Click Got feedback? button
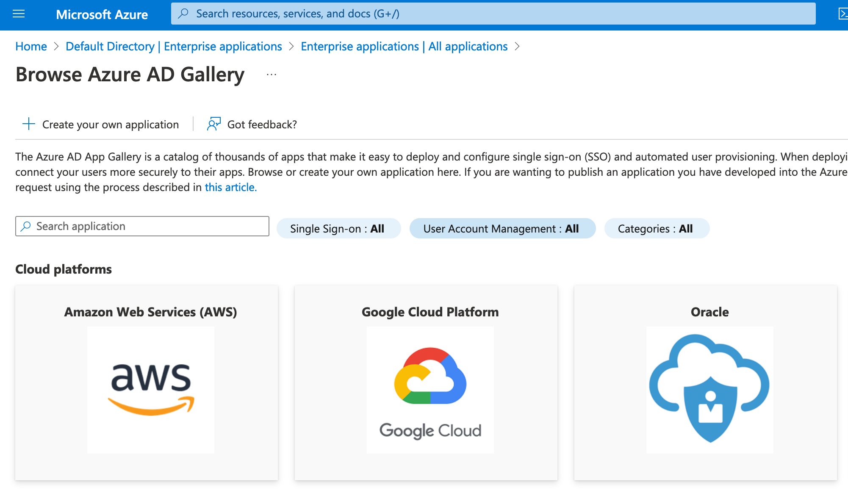Image resolution: width=848 pixels, height=504 pixels. [252, 124]
